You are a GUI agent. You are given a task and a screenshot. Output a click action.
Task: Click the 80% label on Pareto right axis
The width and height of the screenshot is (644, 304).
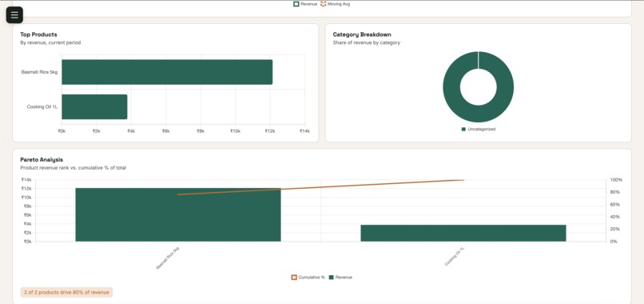(615, 192)
